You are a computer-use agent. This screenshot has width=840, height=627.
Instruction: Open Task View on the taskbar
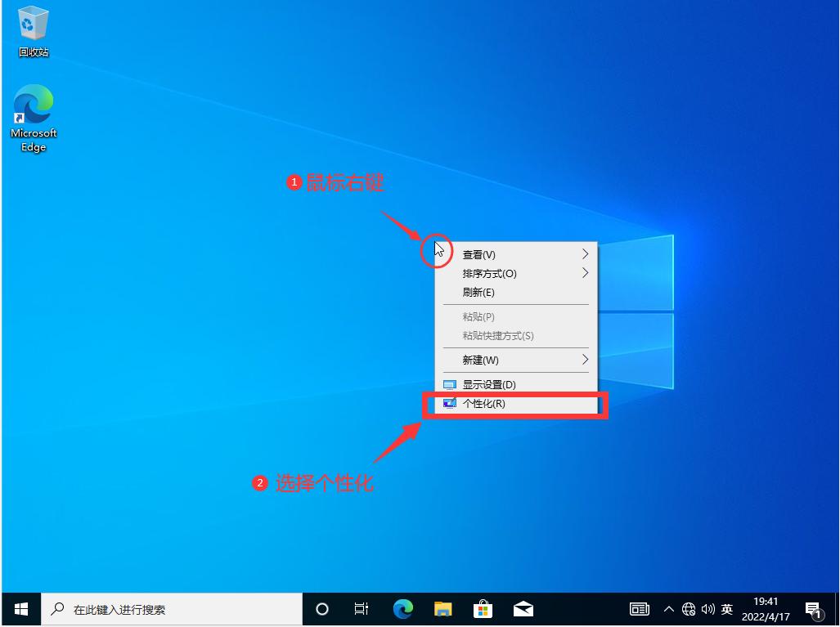(x=361, y=608)
